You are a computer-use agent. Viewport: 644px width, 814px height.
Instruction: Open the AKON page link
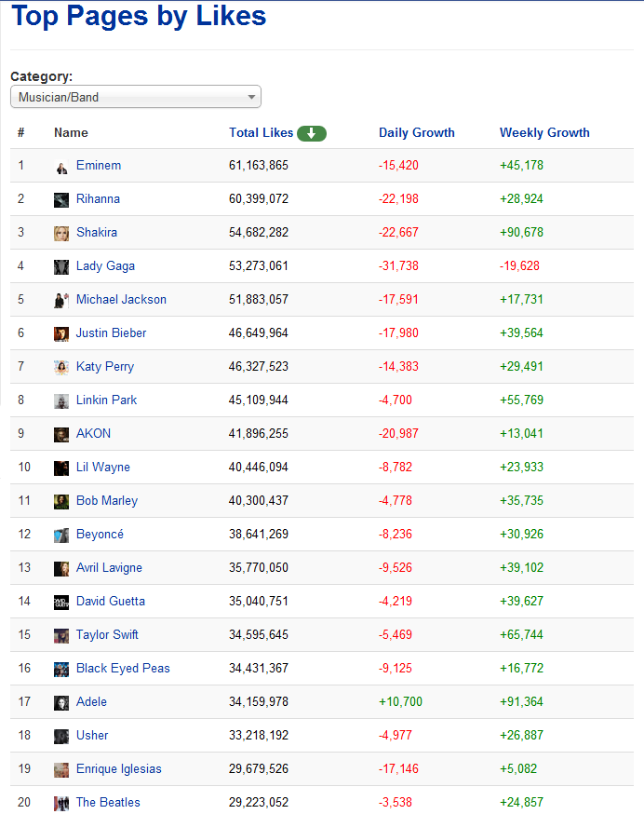(x=93, y=433)
